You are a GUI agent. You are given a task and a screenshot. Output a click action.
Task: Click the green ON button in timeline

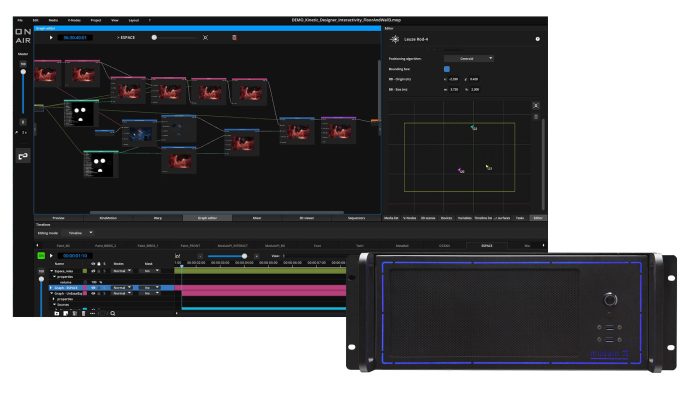click(x=41, y=256)
